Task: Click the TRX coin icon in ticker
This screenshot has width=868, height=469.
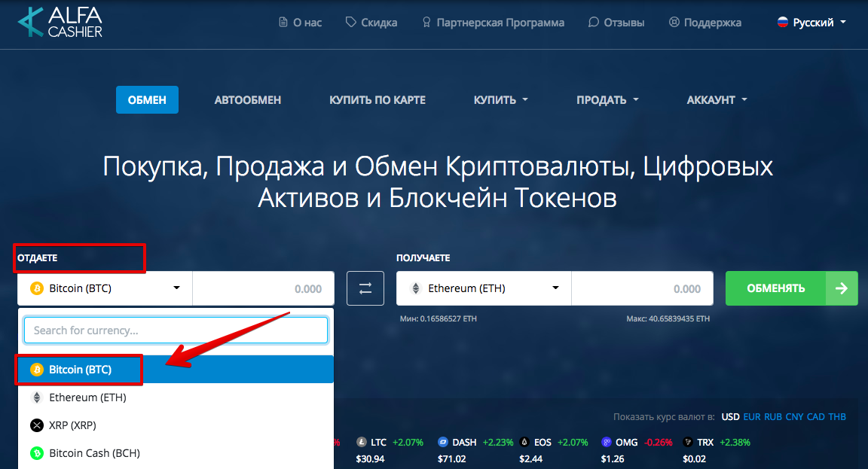Action: [x=688, y=442]
